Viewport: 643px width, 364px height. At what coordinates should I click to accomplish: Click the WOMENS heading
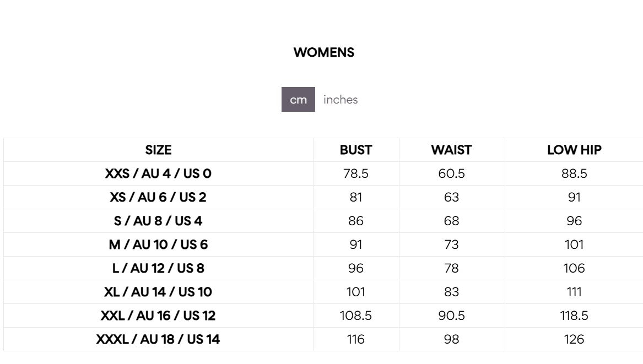(324, 53)
